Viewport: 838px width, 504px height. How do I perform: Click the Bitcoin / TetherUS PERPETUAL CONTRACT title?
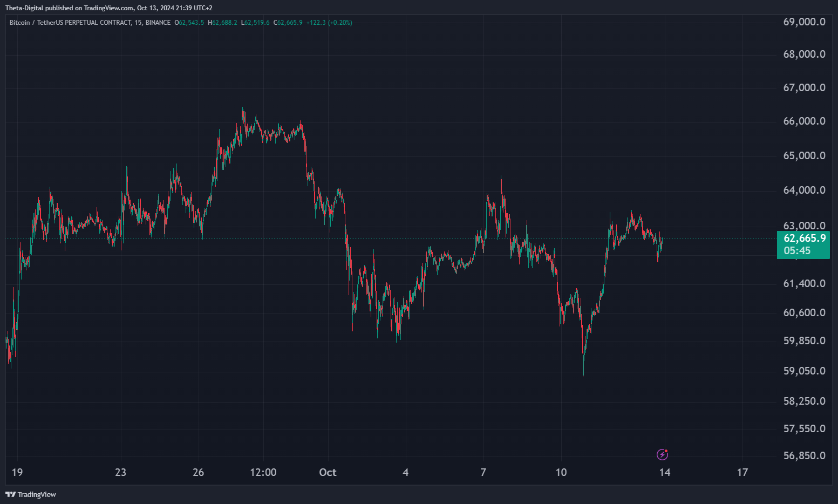click(90, 23)
